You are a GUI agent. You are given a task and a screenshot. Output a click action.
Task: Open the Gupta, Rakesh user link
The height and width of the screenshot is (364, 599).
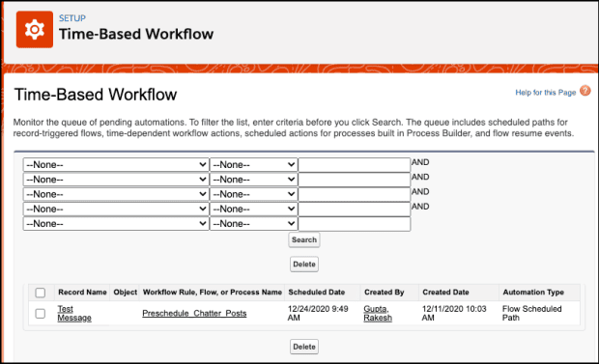tap(378, 313)
